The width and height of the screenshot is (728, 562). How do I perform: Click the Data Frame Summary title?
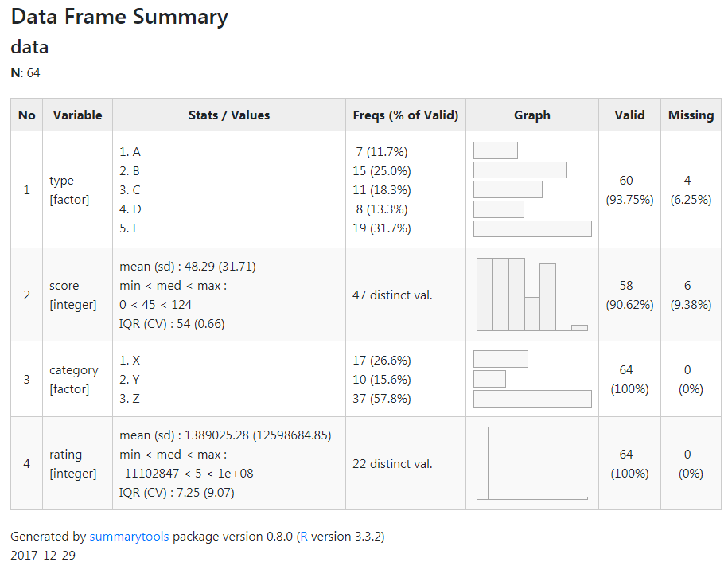[119, 16]
